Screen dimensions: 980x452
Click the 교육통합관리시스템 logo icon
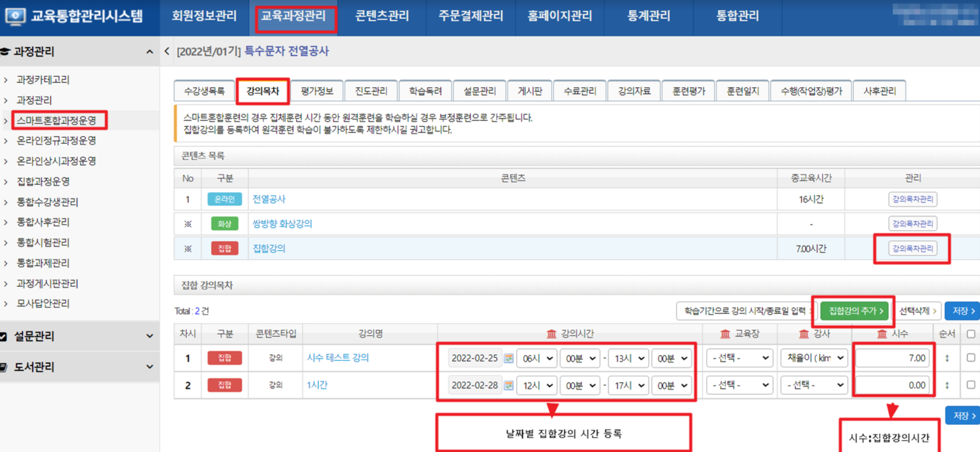point(15,16)
